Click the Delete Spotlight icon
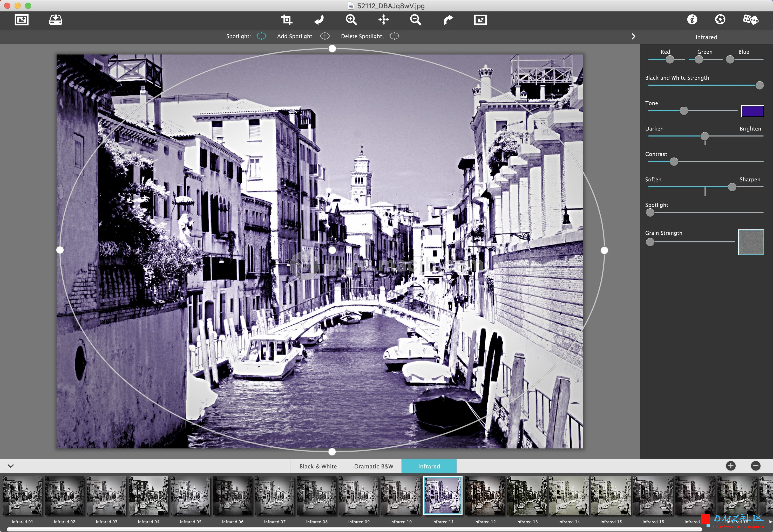The width and height of the screenshot is (773, 532). [394, 36]
